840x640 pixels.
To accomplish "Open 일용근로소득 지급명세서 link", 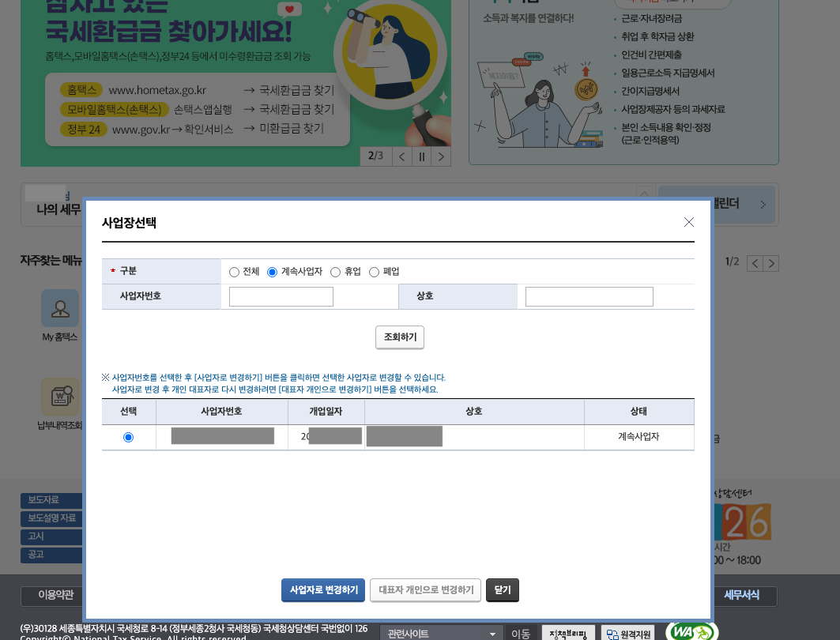I will pos(668,73).
